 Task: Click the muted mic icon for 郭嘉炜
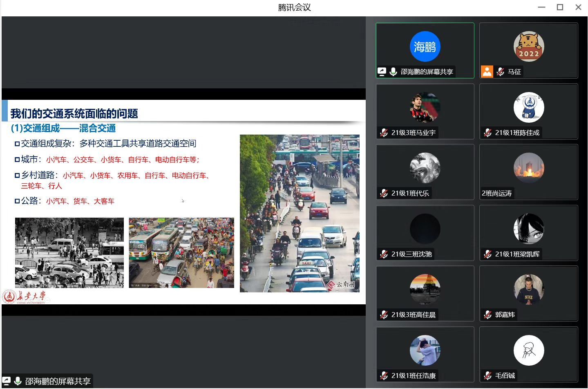[x=487, y=315]
